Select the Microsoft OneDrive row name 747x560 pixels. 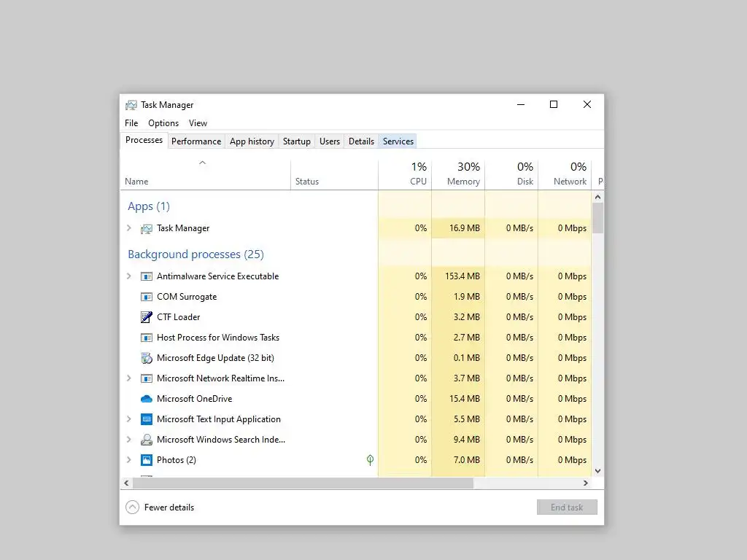tap(194, 399)
